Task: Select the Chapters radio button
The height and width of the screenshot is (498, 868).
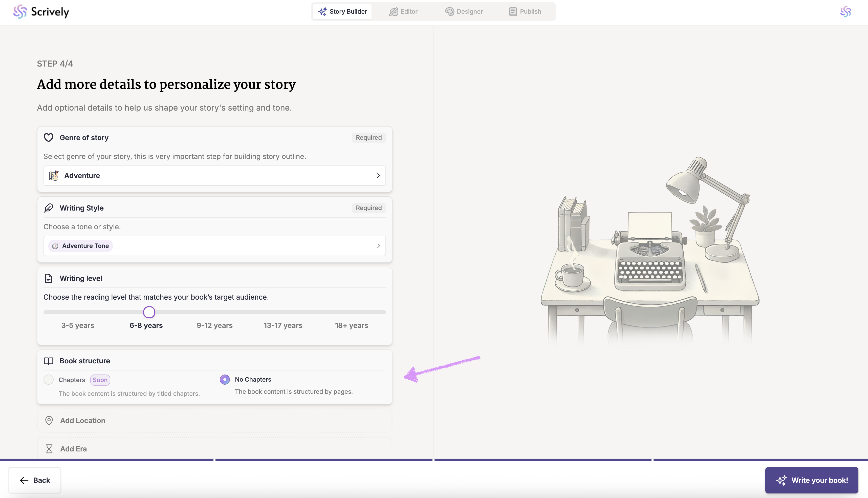Action: tap(49, 380)
